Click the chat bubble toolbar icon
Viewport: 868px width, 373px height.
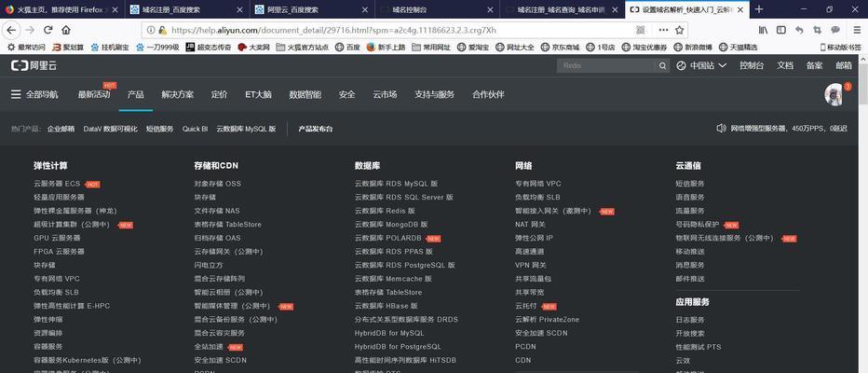(x=835, y=30)
